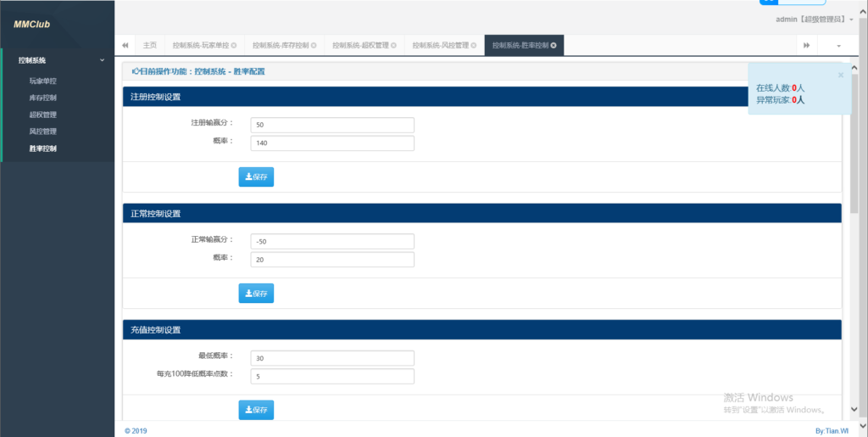Click the 注册输赢分 input field

[332, 125]
